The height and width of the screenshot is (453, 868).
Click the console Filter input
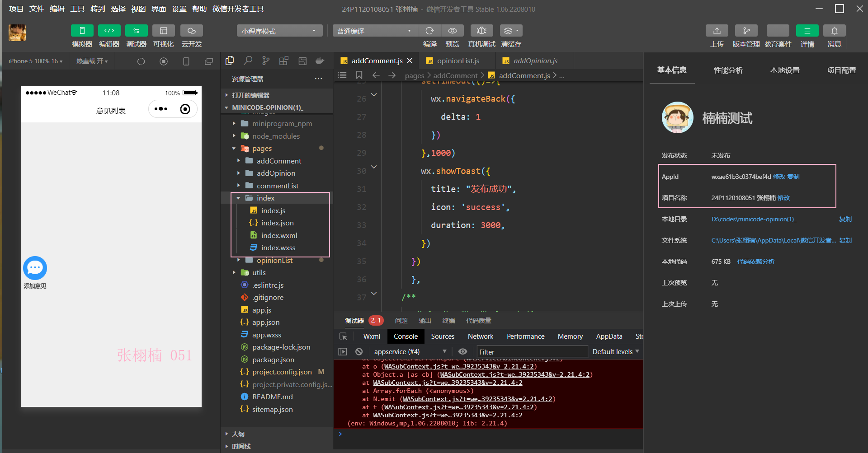pyautogui.click(x=532, y=351)
